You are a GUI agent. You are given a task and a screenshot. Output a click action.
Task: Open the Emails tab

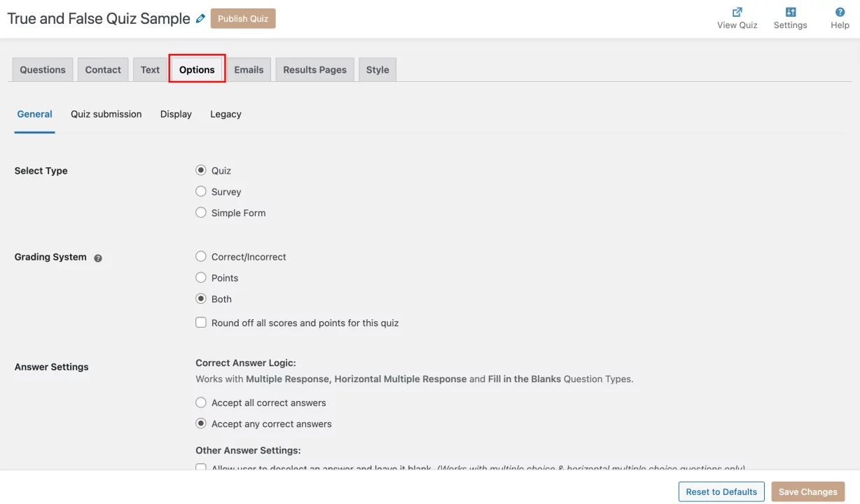pyautogui.click(x=249, y=69)
